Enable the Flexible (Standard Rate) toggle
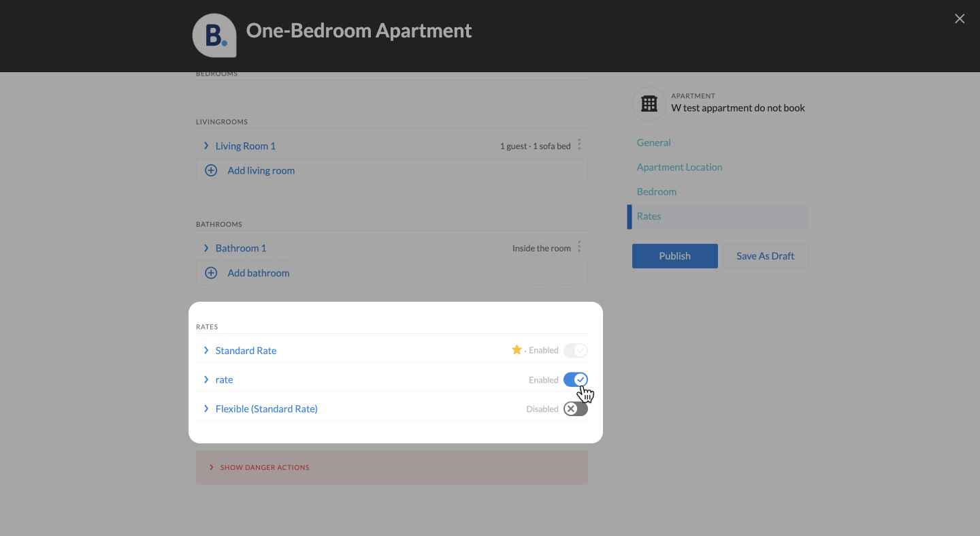Screen dimensions: 980x536 coord(575,409)
